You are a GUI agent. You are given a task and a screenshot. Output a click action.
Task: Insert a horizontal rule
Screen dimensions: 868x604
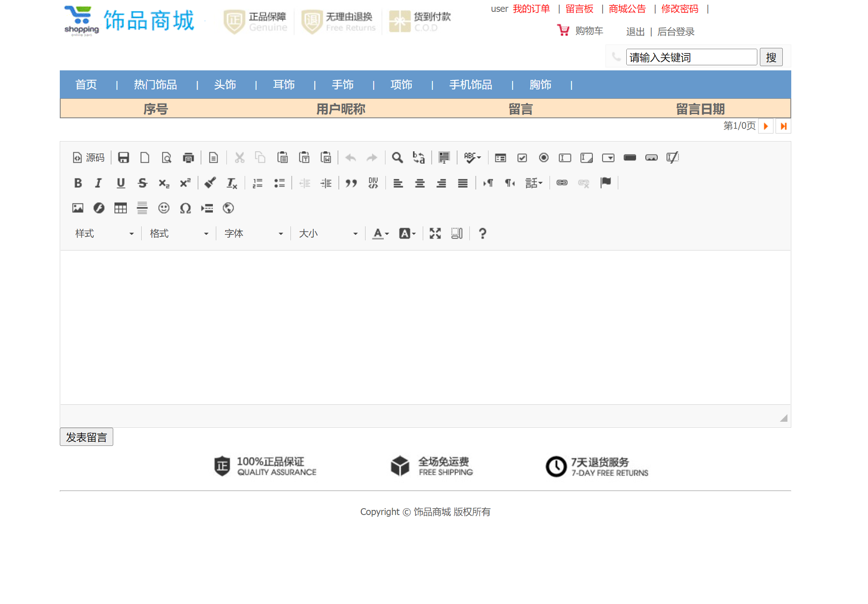click(x=142, y=208)
